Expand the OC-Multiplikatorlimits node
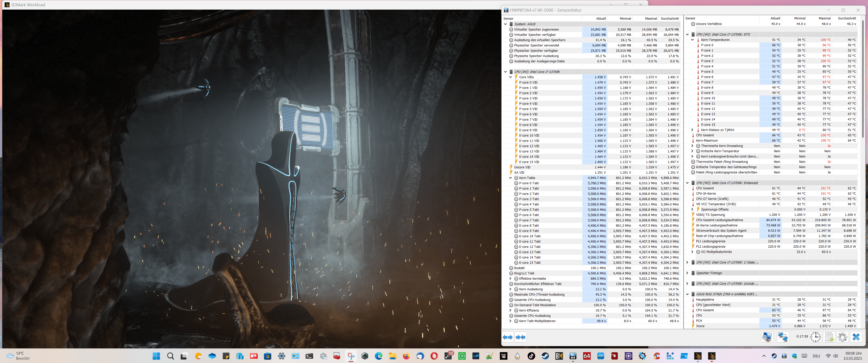Image resolution: width=868 pixels, height=363 pixels. (x=692, y=252)
